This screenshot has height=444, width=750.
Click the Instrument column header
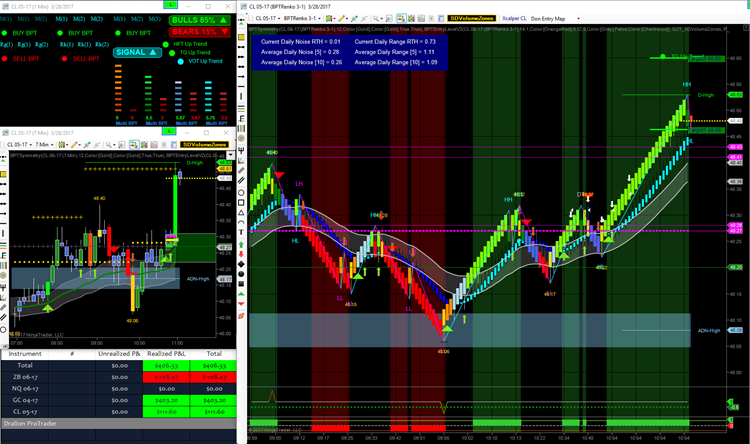25,354
